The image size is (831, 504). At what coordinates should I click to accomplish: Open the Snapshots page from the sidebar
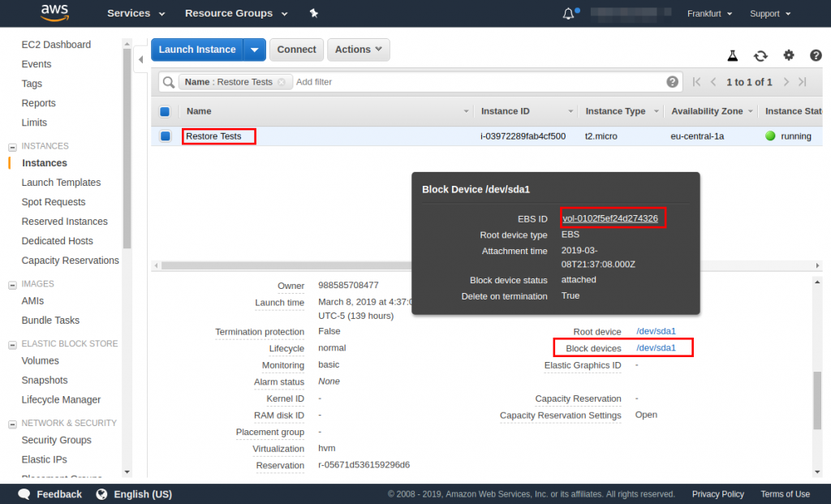point(43,380)
